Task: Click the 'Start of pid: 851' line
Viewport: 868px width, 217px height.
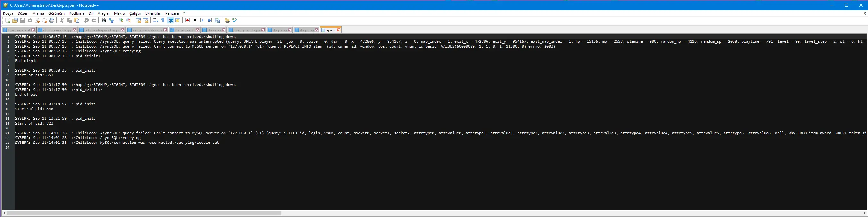Action: point(34,75)
